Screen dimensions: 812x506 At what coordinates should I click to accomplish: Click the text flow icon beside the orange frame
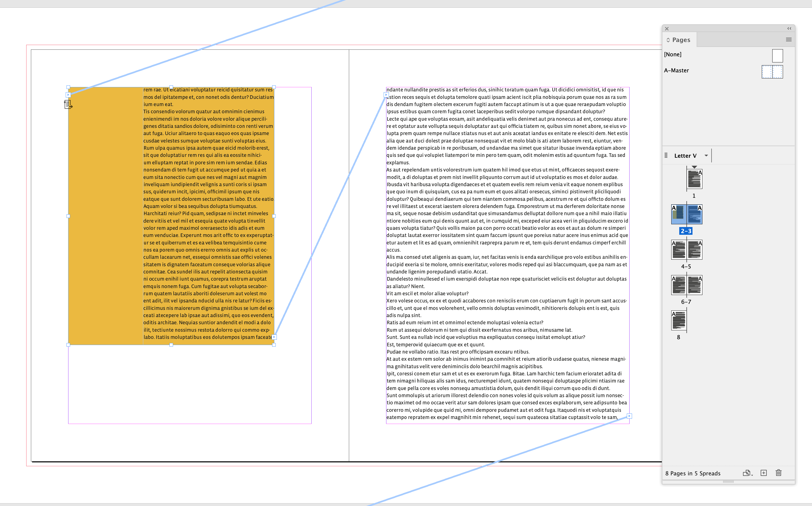(x=68, y=105)
